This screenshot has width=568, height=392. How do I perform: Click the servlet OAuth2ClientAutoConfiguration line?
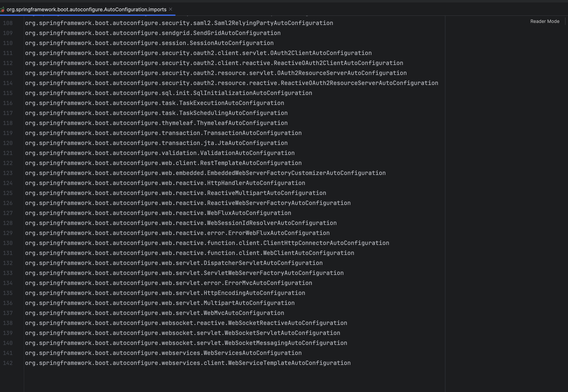pos(198,53)
